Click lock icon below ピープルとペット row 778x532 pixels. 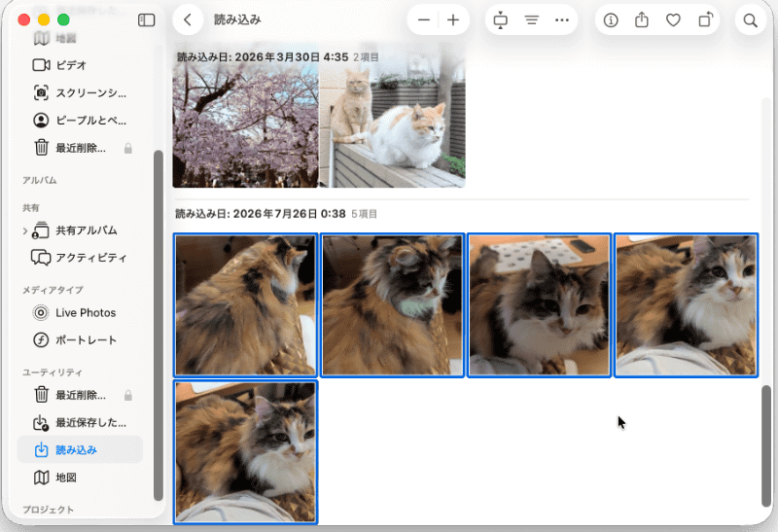[128, 148]
